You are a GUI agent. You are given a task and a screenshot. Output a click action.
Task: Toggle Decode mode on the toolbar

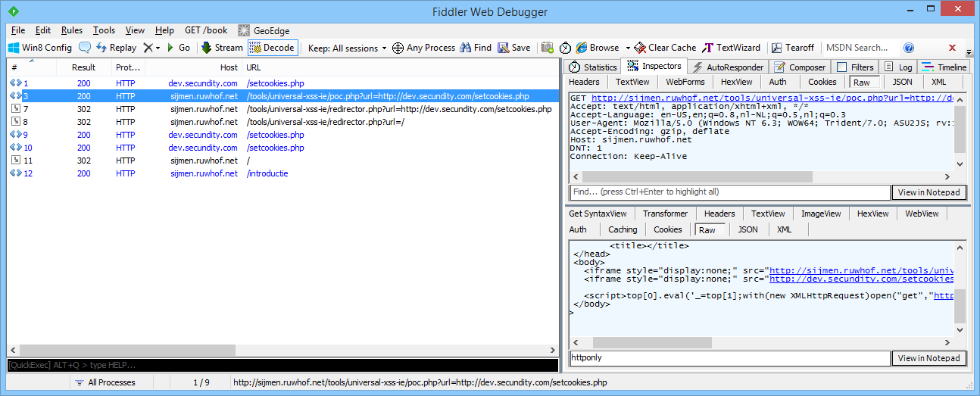click(273, 48)
